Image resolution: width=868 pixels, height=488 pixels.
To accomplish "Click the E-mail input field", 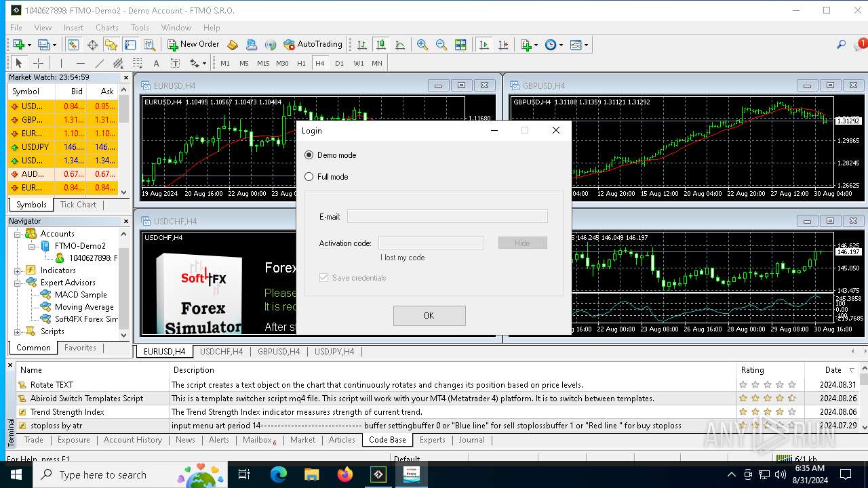I will pos(448,216).
